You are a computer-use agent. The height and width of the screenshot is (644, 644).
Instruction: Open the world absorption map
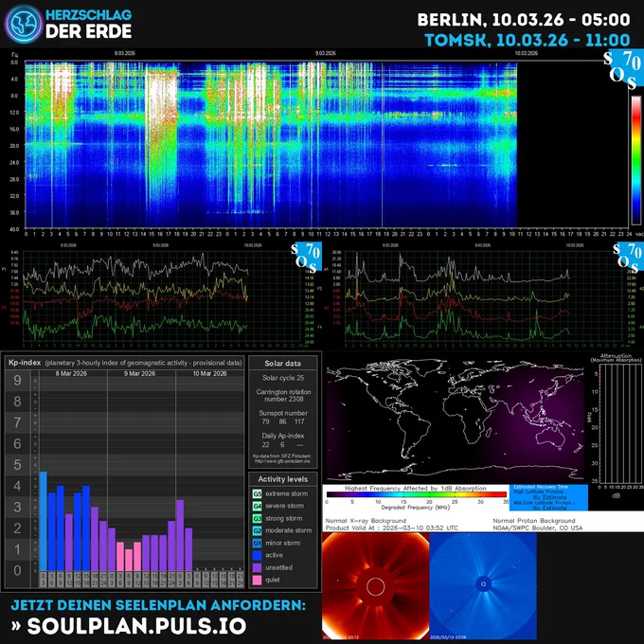click(456, 420)
